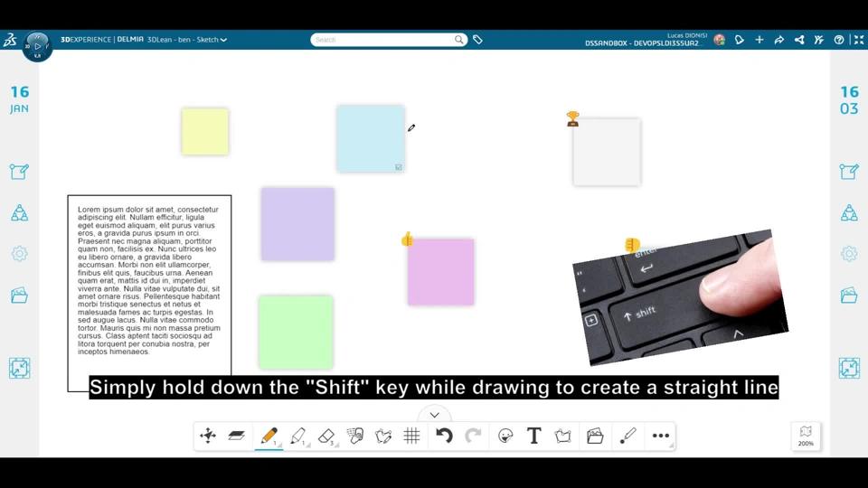Select the highlighter marker tool

[297, 436]
